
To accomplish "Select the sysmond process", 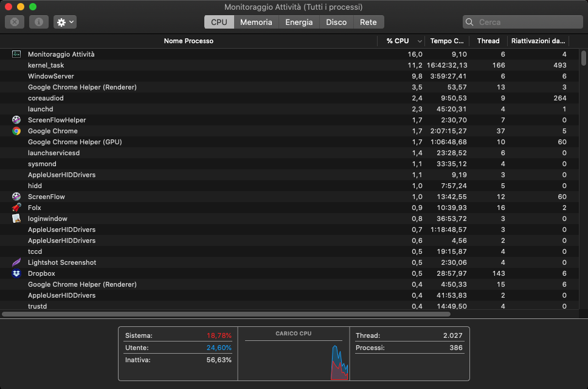I will click(x=289, y=164).
